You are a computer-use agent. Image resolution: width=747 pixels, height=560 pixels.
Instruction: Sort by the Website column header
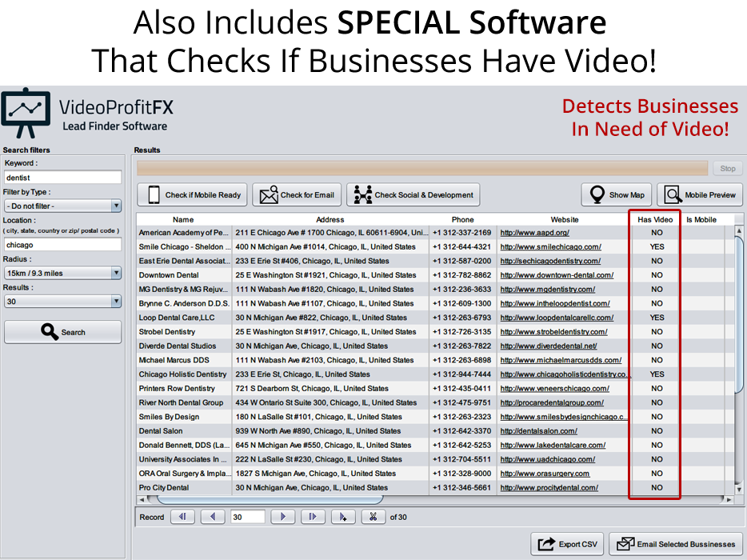pyautogui.click(x=565, y=219)
